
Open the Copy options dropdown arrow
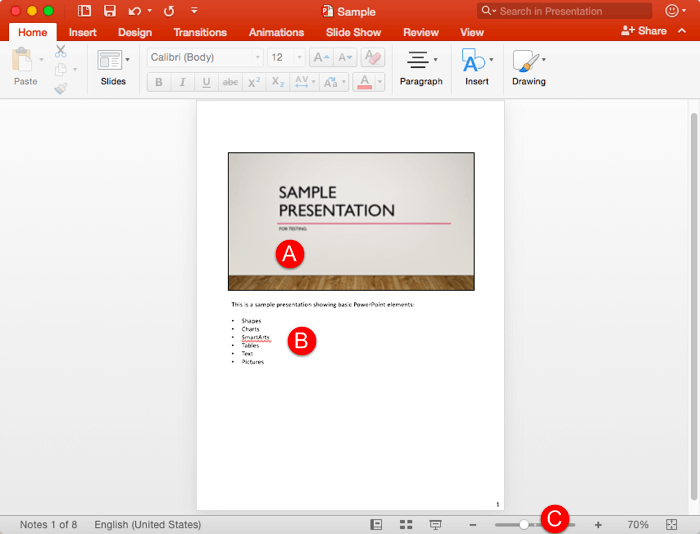pos(75,69)
